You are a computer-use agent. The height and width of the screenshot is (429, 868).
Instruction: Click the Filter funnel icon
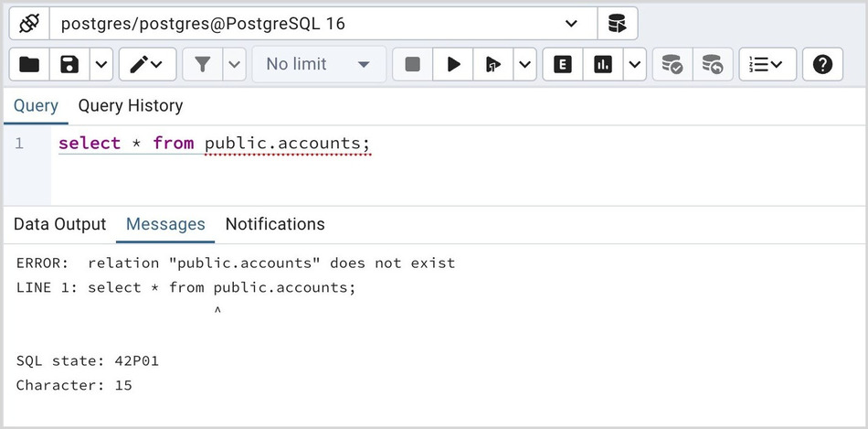202,64
